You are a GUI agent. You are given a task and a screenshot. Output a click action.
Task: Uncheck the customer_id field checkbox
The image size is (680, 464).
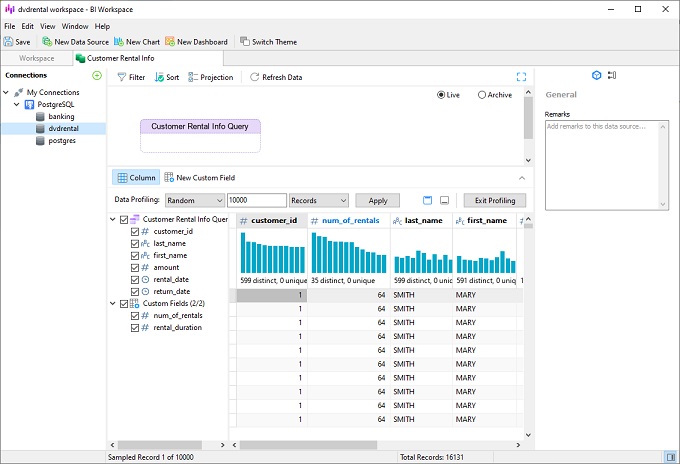tap(135, 231)
